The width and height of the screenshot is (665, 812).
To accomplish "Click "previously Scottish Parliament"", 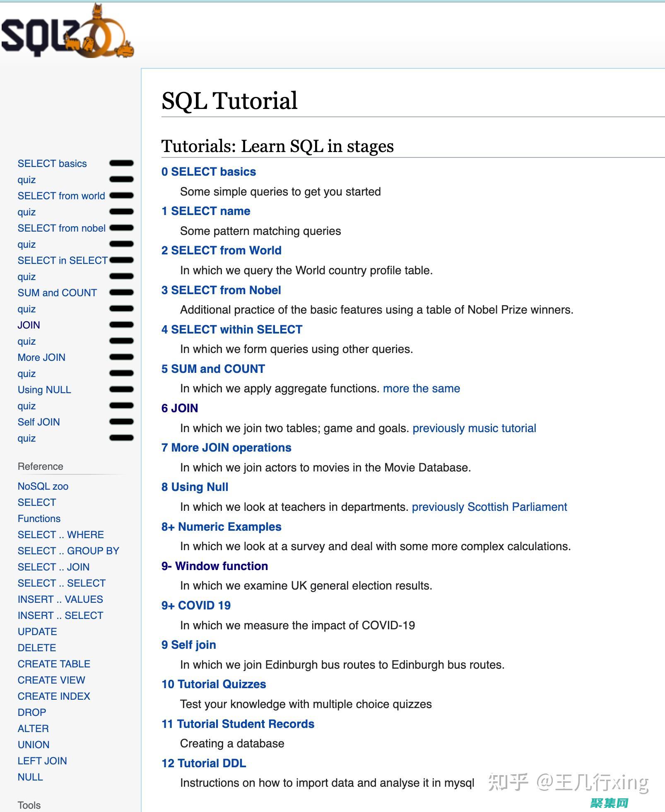I will pos(490,507).
